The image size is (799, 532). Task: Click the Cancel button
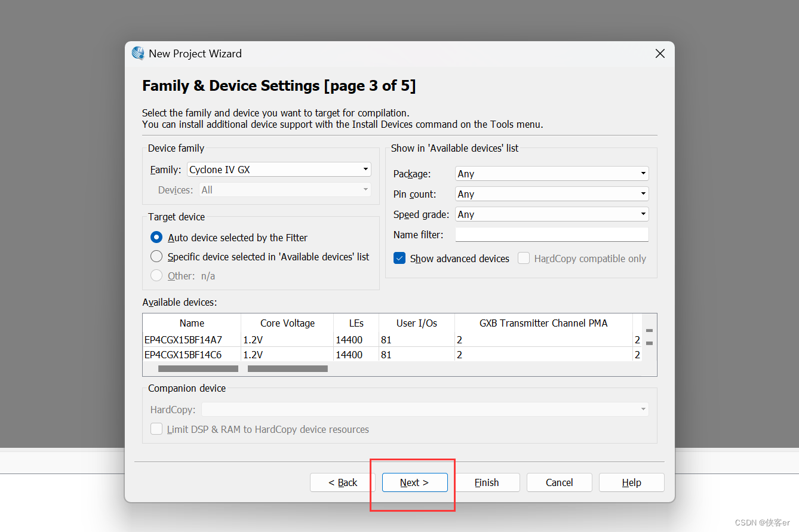(559, 482)
